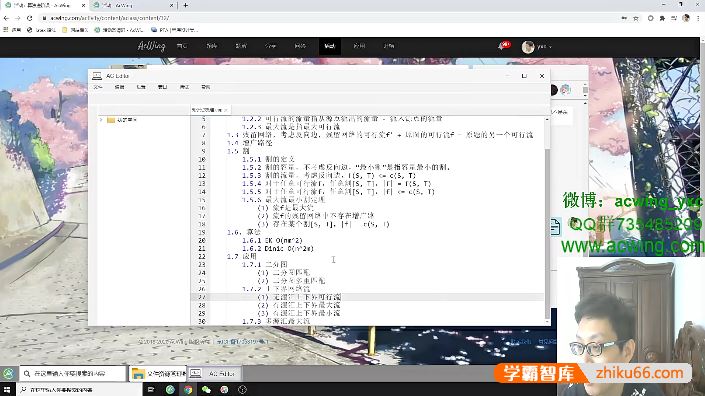Maximize the AC Editor window

[524, 76]
